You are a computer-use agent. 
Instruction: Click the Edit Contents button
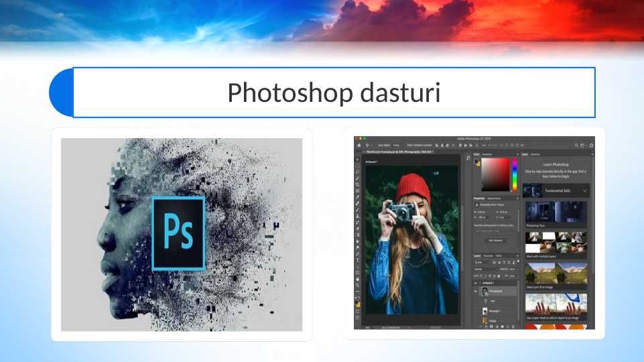[496, 241]
